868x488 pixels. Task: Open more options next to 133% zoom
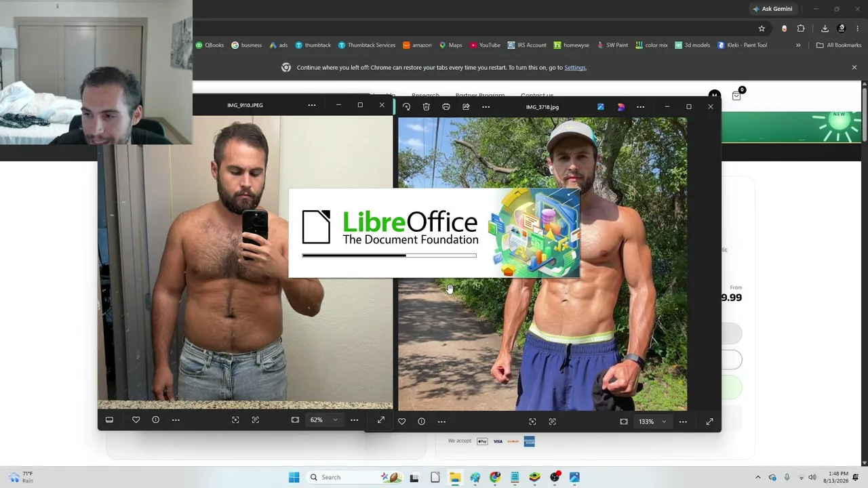683,422
